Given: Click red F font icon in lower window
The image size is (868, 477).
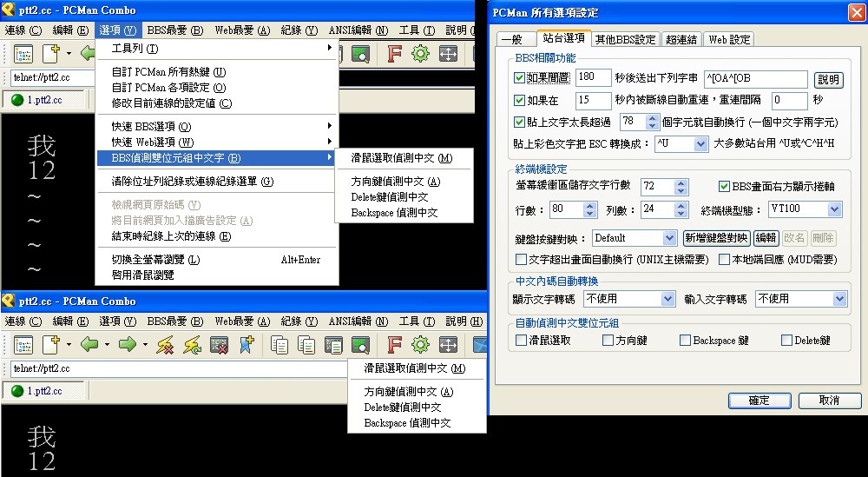Looking at the screenshot, I should tap(394, 345).
